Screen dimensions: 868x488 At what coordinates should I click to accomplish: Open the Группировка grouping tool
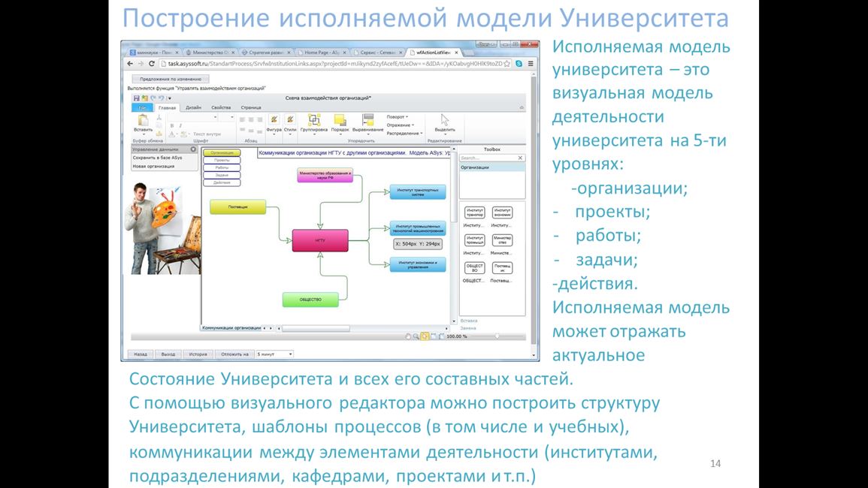[314, 120]
